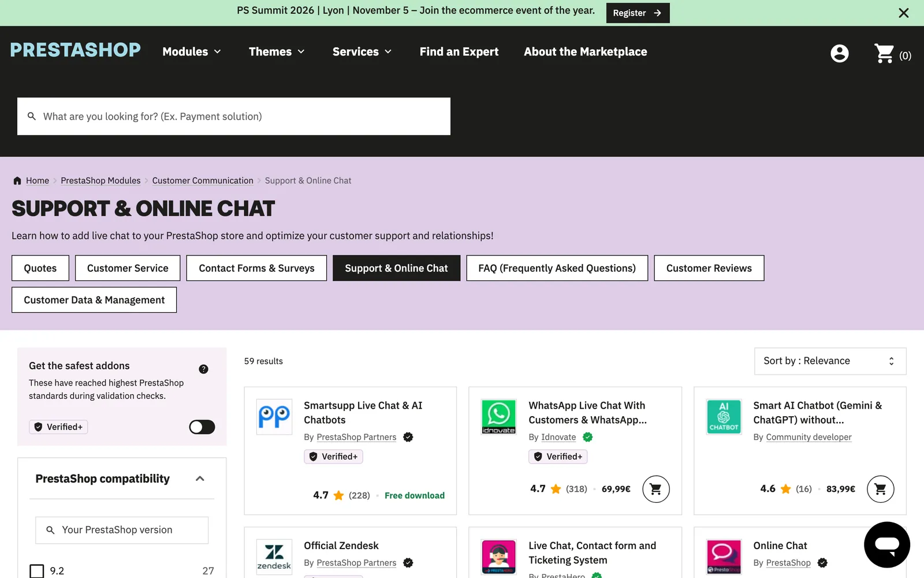Add Smart AI Chatbot module to cart
Screen dimensions: 924x578
(880, 489)
